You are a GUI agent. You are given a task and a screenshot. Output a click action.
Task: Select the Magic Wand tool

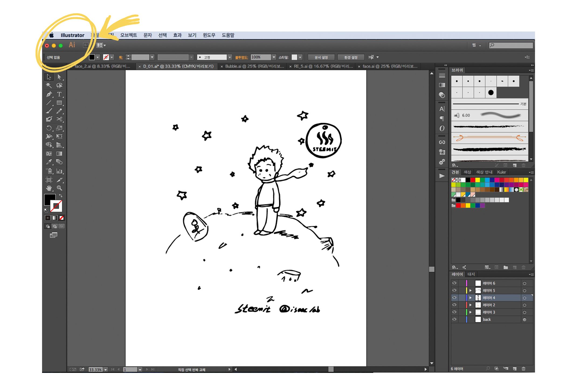tap(49, 85)
